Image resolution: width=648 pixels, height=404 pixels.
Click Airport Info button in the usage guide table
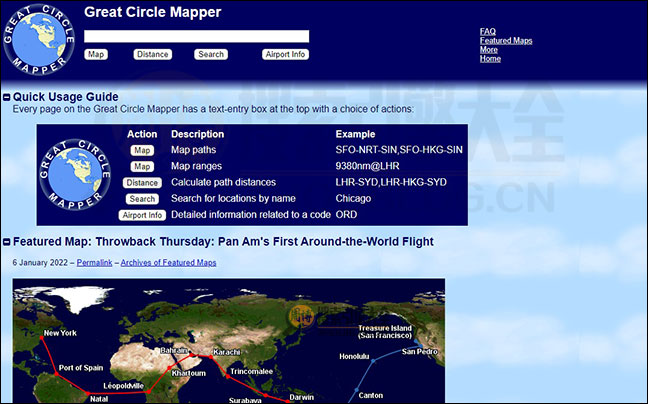click(x=142, y=215)
